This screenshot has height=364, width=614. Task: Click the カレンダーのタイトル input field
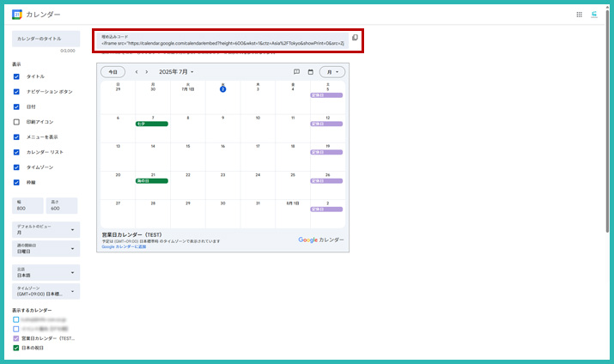46,39
